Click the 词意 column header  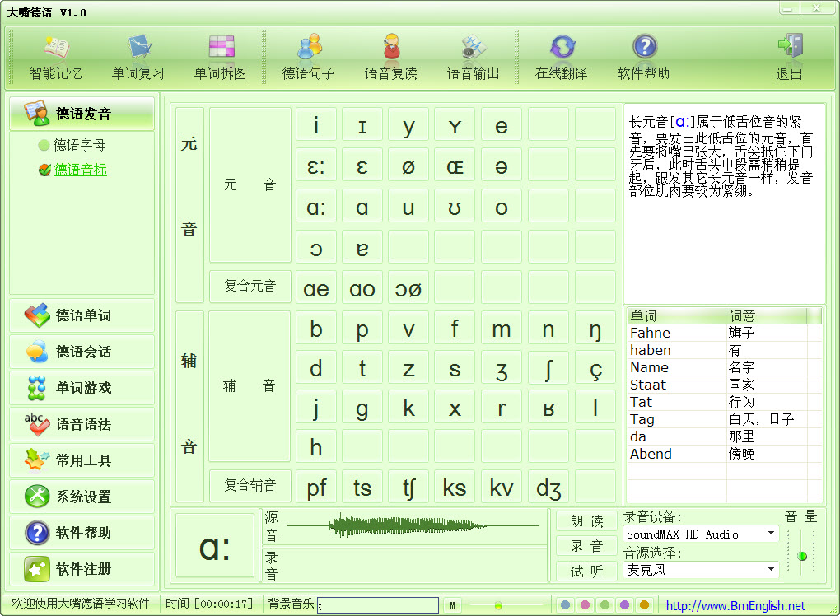767,316
